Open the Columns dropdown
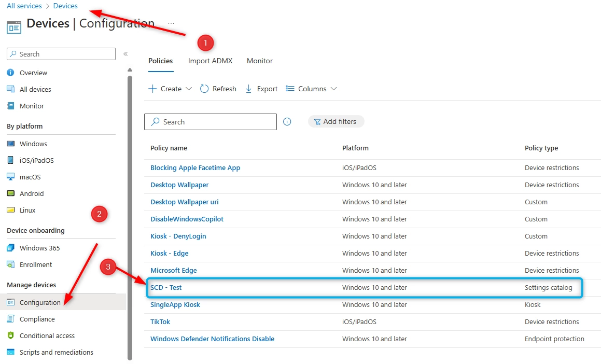 [311, 89]
